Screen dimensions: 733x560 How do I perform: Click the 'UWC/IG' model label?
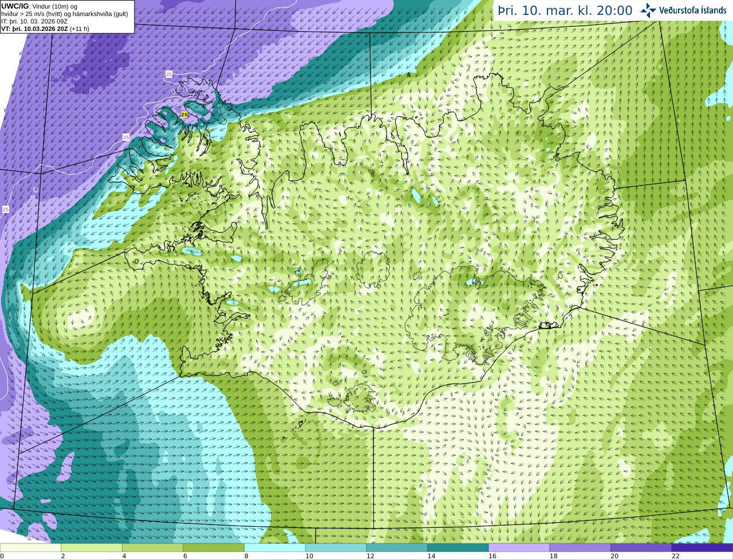14,6
